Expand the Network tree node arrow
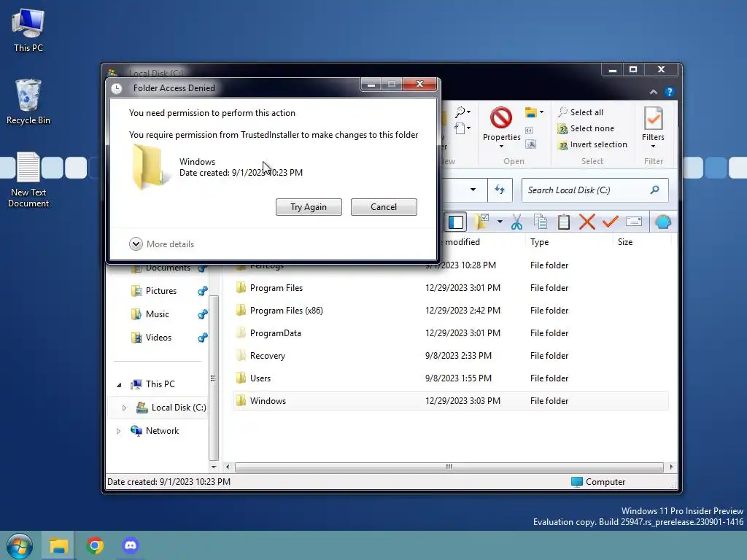Image resolution: width=747 pixels, height=560 pixels. [x=119, y=432]
